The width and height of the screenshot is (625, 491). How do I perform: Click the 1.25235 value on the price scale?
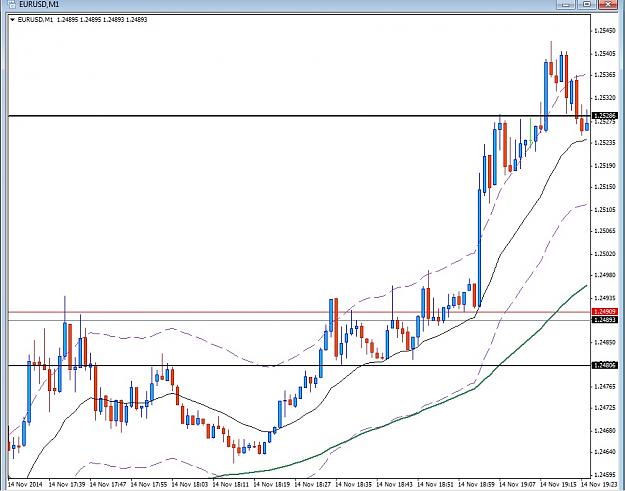pyautogui.click(x=605, y=142)
